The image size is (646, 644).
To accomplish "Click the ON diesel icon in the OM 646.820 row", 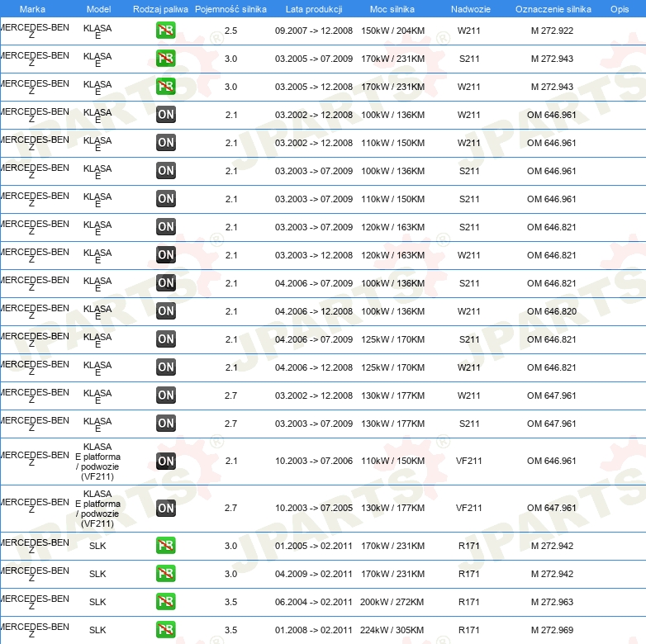I will tap(165, 311).
